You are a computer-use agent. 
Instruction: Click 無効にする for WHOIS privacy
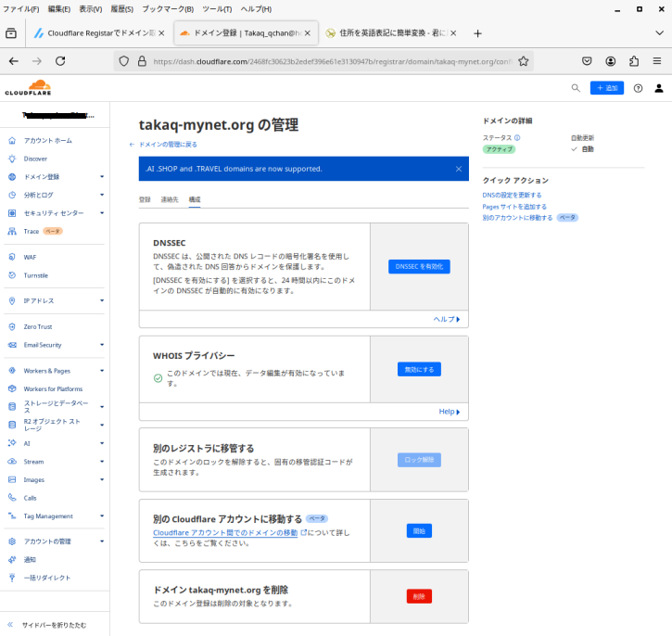pyautogui.click(x=419, y=369)
